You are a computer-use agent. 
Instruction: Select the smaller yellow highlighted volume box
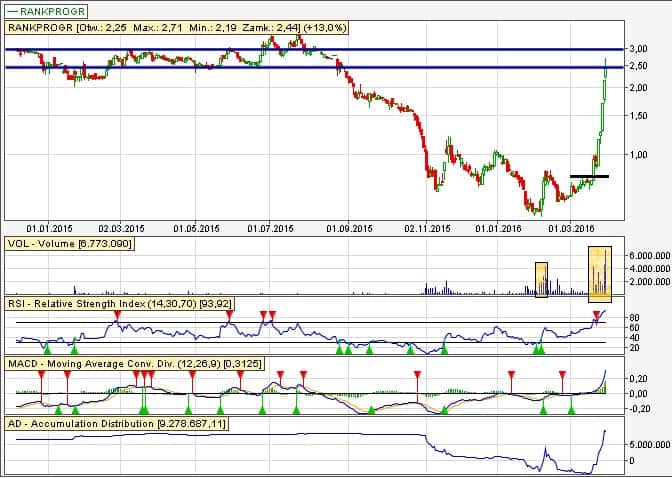point(541,279)
